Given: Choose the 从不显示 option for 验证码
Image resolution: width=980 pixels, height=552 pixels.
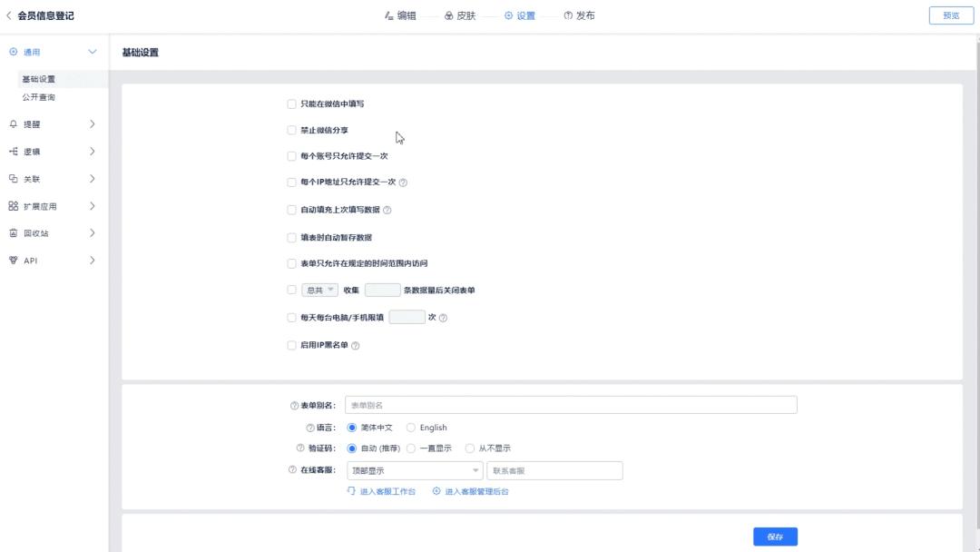Looking at the screenshot, I should point(470,448).
